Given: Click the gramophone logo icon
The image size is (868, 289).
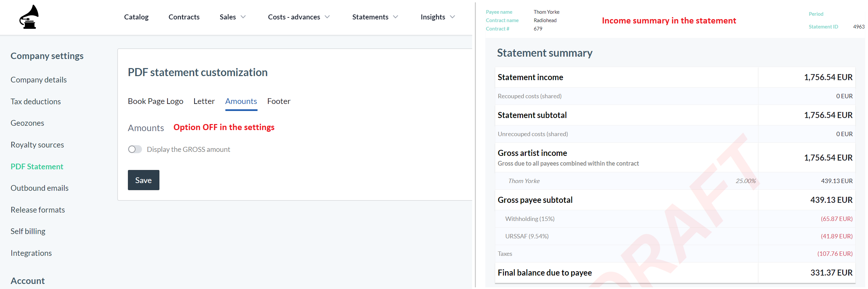Looking at the screenshot, I should [x=29, y=17].
